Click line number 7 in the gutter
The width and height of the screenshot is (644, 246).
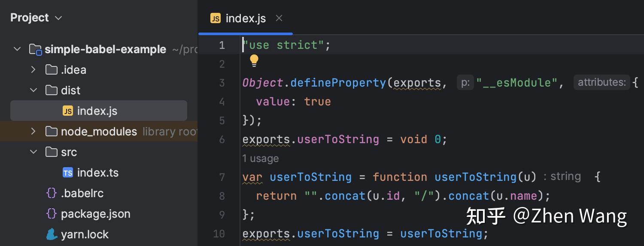click(x=222, y=177)
